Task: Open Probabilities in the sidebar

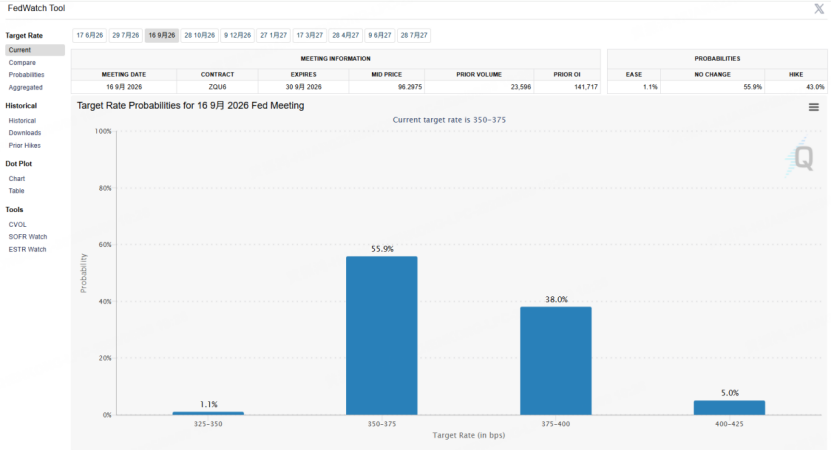Action: 26,75
